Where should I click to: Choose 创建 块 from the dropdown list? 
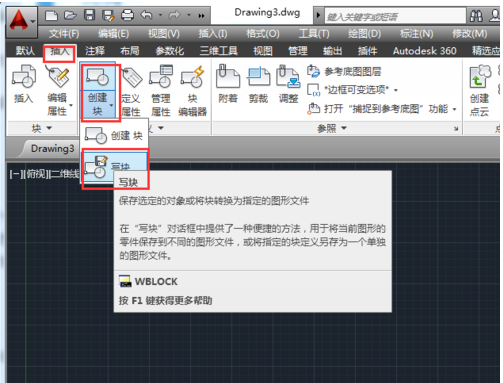114,135
